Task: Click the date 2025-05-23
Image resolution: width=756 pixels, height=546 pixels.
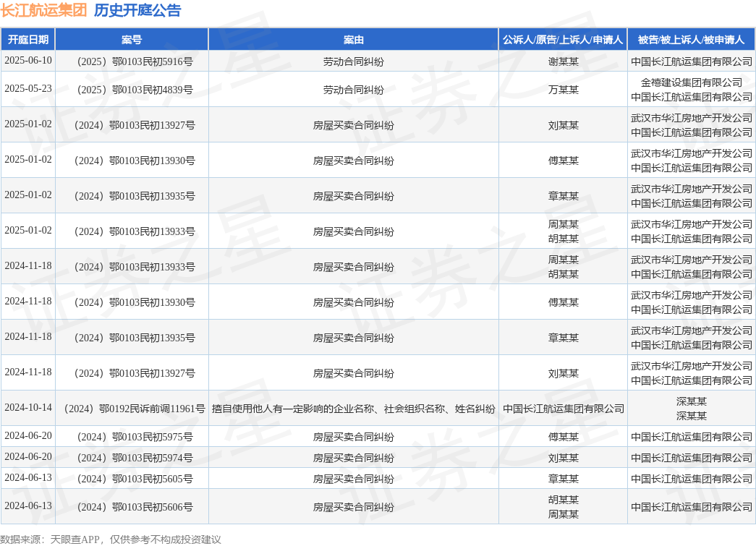Action: pyautogui.click(x=28, y=89)
